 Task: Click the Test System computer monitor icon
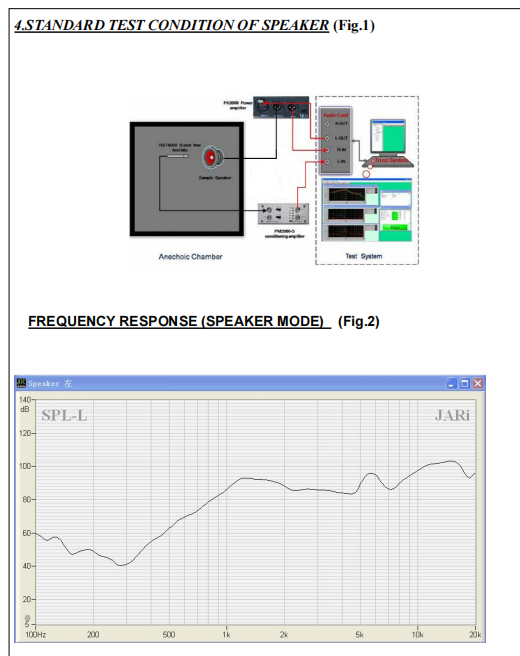coord(388,136)
